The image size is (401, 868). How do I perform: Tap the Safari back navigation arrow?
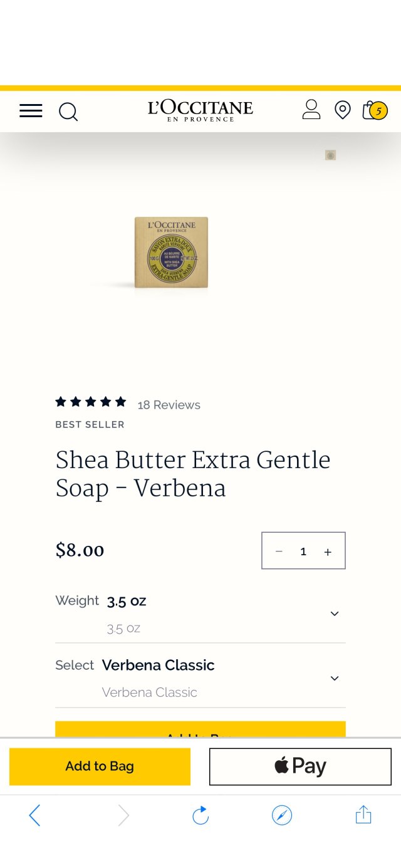(35, 815)
